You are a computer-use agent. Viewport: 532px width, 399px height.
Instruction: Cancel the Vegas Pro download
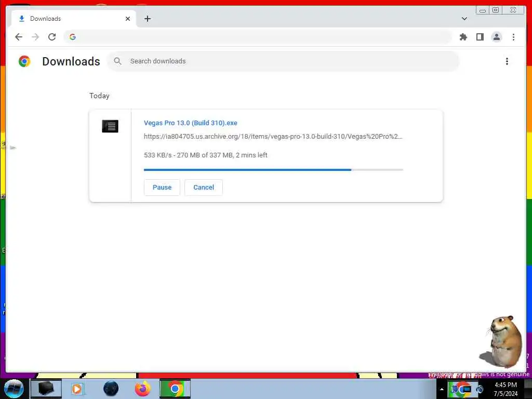point(204,187)
